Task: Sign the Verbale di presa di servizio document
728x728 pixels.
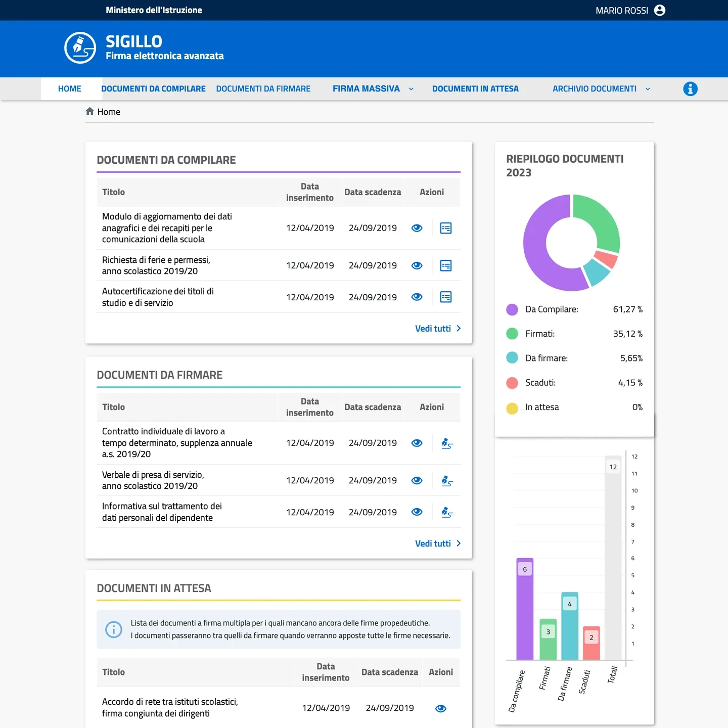Action: tap(447, 481)
